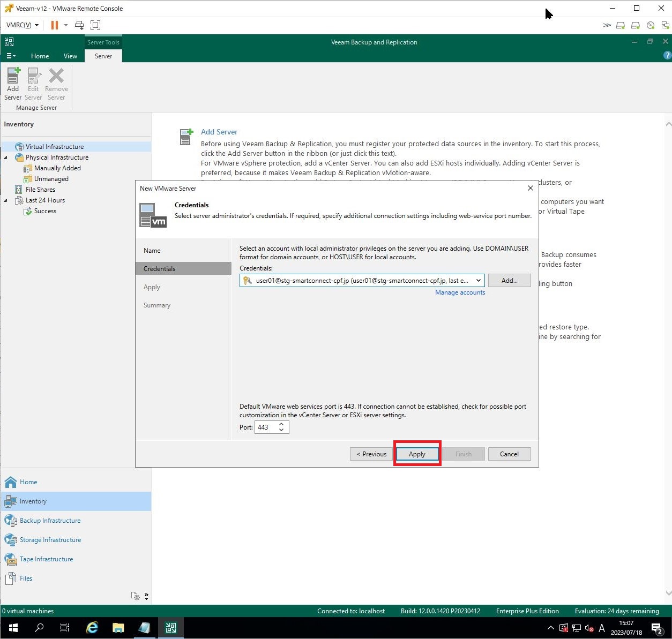Select the Server ribbon tab
Image resolution: width=672 pixels, height=639 pixels.
point(103,56)
